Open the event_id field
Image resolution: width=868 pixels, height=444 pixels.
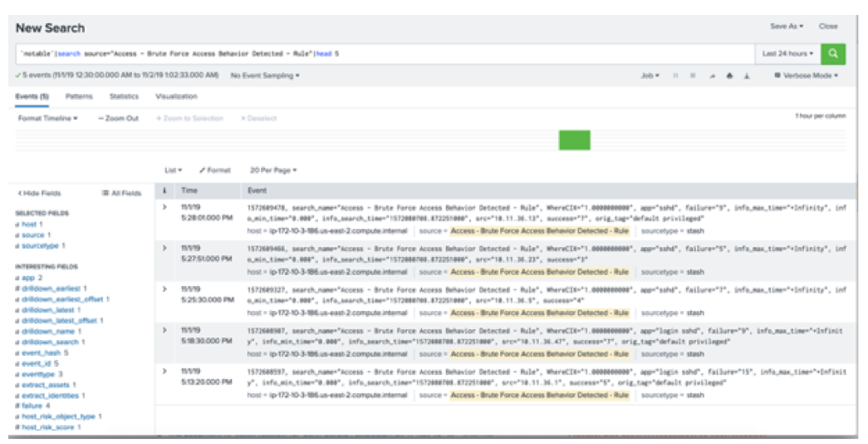point(37,363)
